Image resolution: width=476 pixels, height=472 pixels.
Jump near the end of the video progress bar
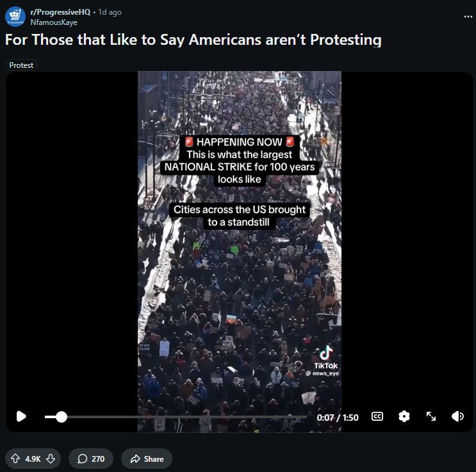300,417
